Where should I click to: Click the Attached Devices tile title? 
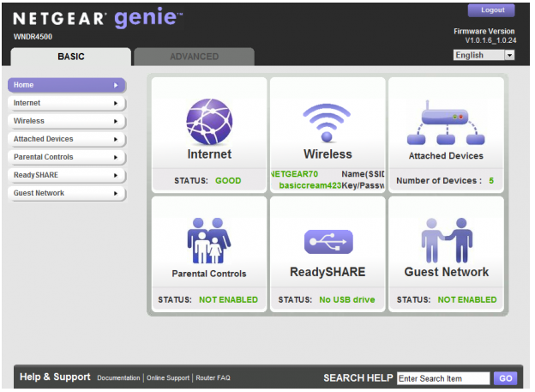coord(446,156)
